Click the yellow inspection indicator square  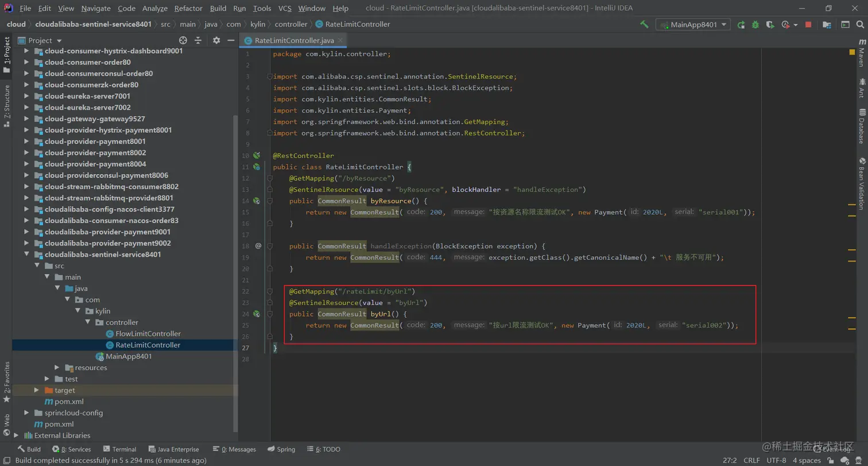coord(852,52)
